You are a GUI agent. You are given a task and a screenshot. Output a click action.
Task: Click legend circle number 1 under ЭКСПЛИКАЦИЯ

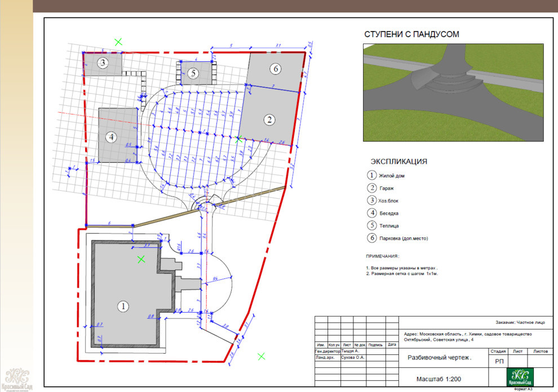tap(371, 175)
